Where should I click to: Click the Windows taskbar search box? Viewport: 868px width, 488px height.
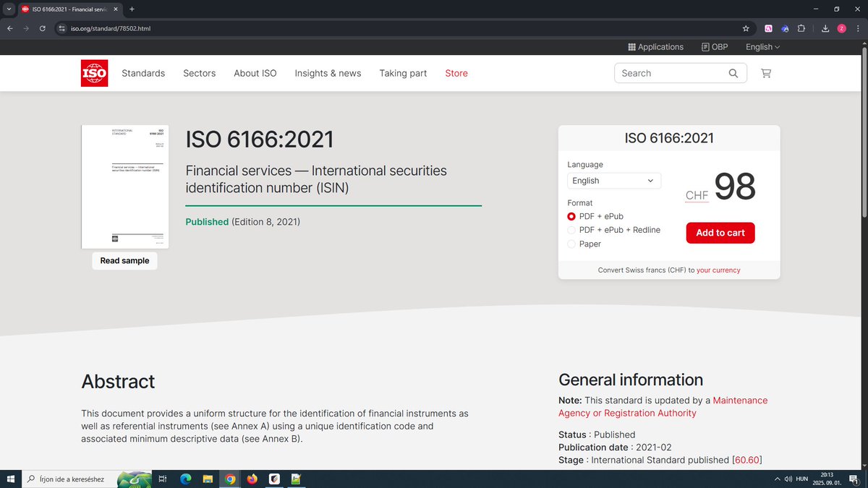coord(87,479)
